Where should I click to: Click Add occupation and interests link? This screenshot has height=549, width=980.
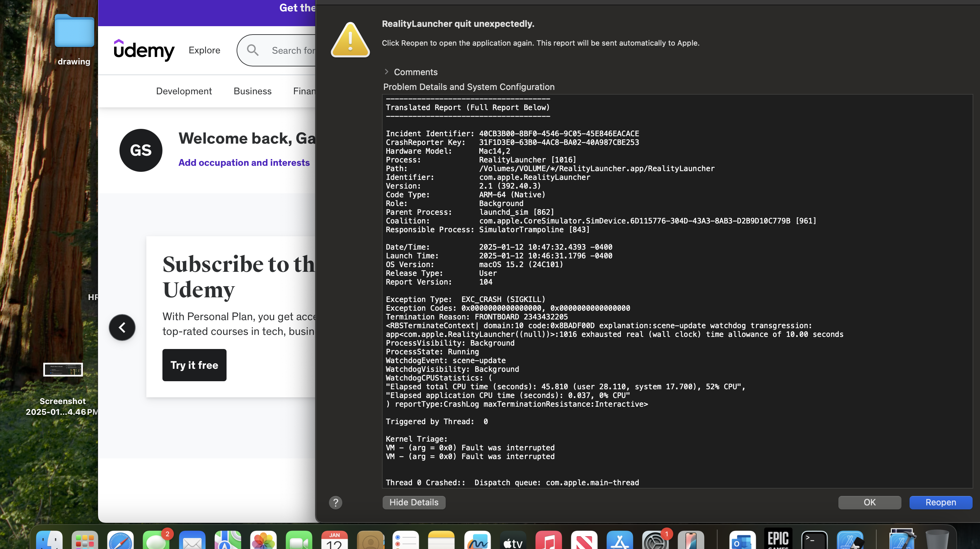(x=244, y=162)
